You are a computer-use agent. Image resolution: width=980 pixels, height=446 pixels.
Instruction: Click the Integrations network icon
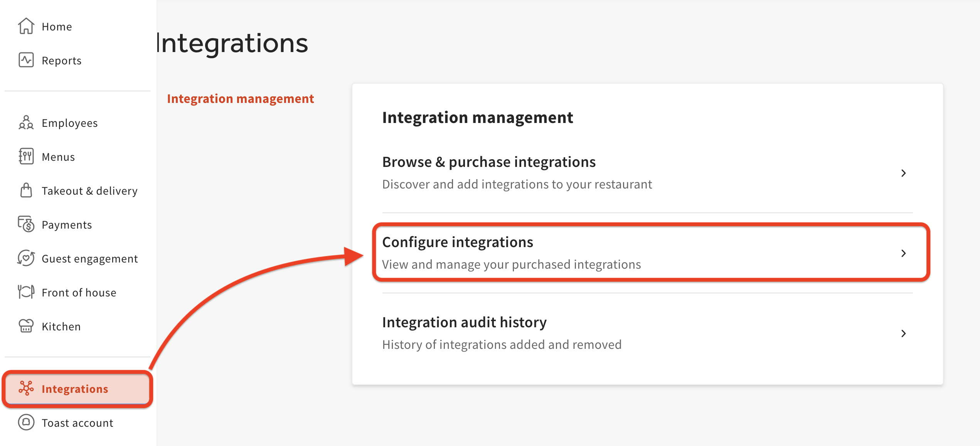26,389
